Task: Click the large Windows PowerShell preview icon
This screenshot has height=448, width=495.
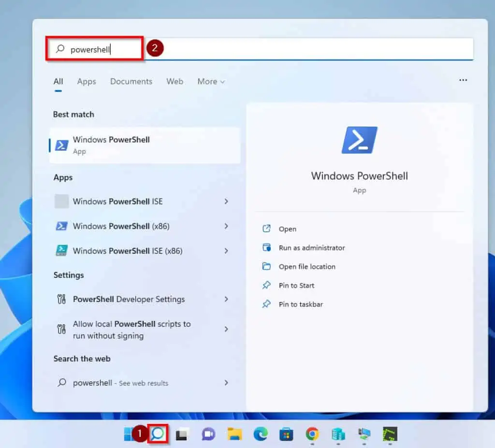Action: pos(359,140)
